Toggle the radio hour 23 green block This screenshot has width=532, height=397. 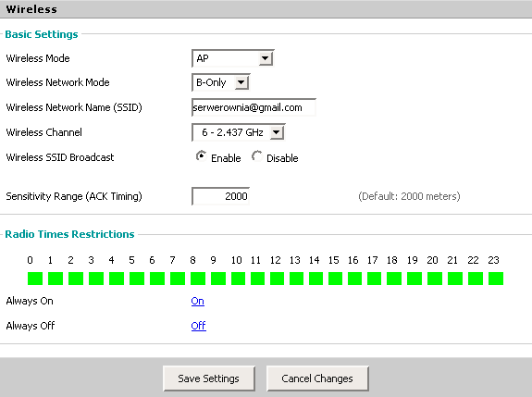click(x=496, y=279)
